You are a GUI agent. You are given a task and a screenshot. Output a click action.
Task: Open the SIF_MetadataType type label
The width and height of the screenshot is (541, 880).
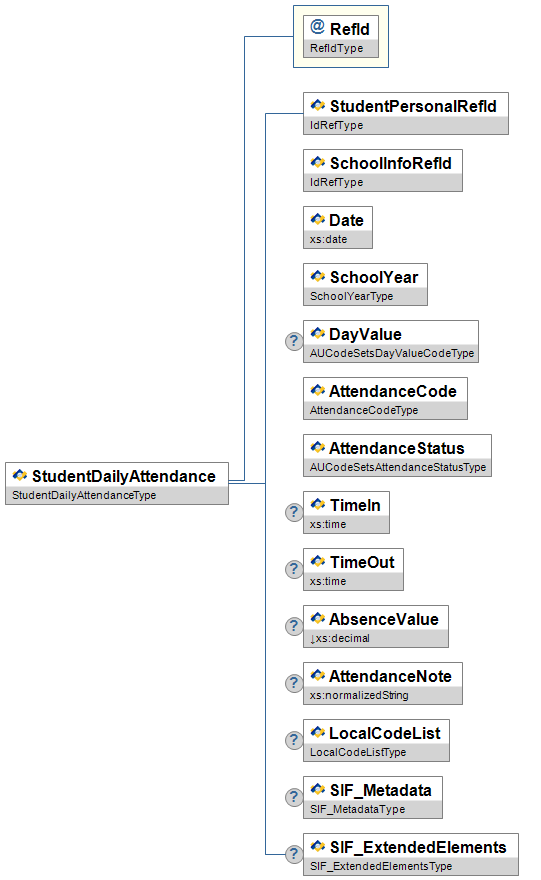coord(357,809)
